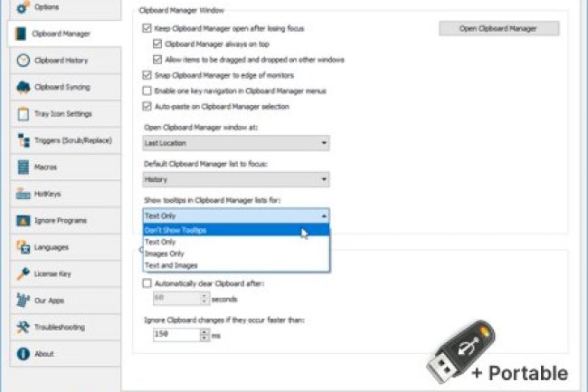Select the Ignore Programs icon
Viewport: 588px width, 392px height.
23,221
